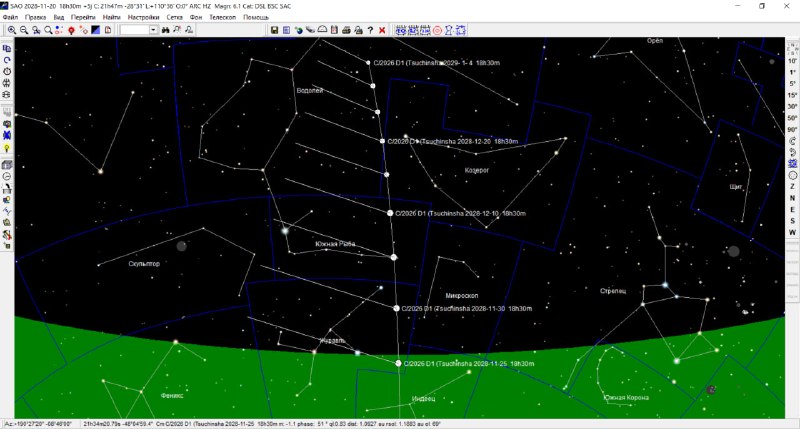Face west using the W button
This screenshot has width=800, height=429.
click(x=792, y=233)
